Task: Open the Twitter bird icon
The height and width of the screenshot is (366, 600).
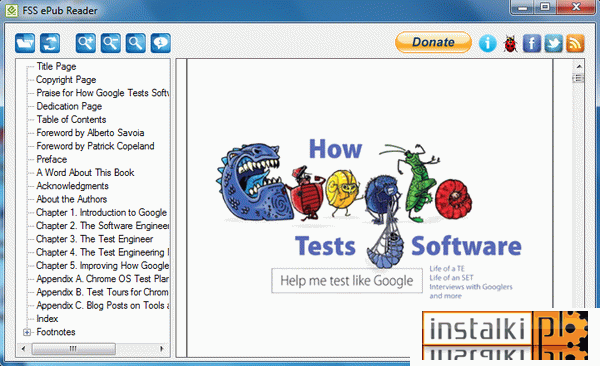Action: click(x=553, y=43)
